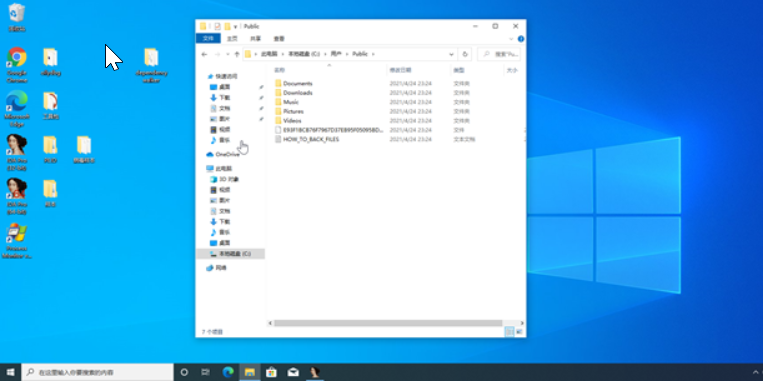Click the Properties quick access icon
The height and width of the screenshot is (381, 763).
(217, 26)
